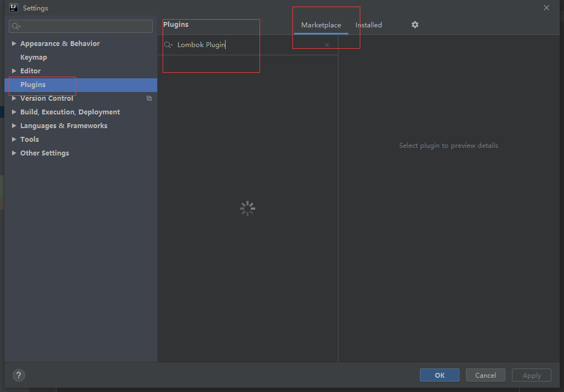This screenshot has height=392, width=564.
Task: Switch to the Installed plugins tab
Action: tap(369, 25)
